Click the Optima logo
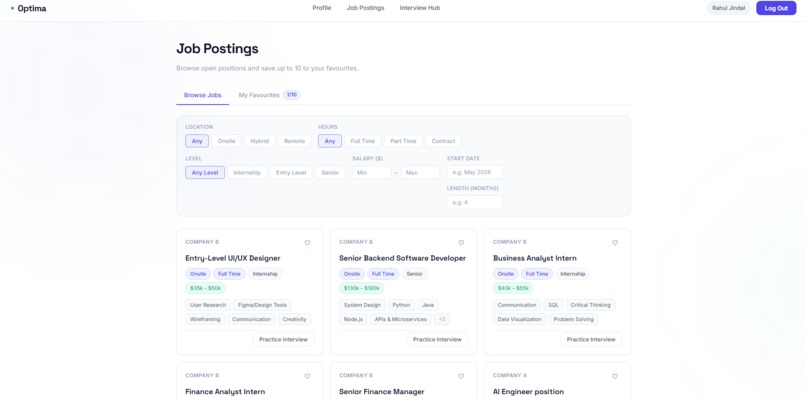This screenshot has height=398, width=806. click(28, 8)
